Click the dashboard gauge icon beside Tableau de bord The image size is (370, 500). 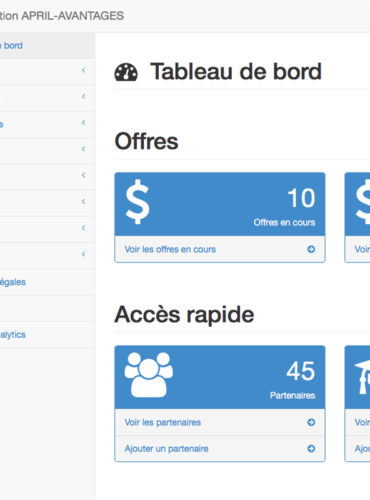pyautogui.click(x=126, y=72)
